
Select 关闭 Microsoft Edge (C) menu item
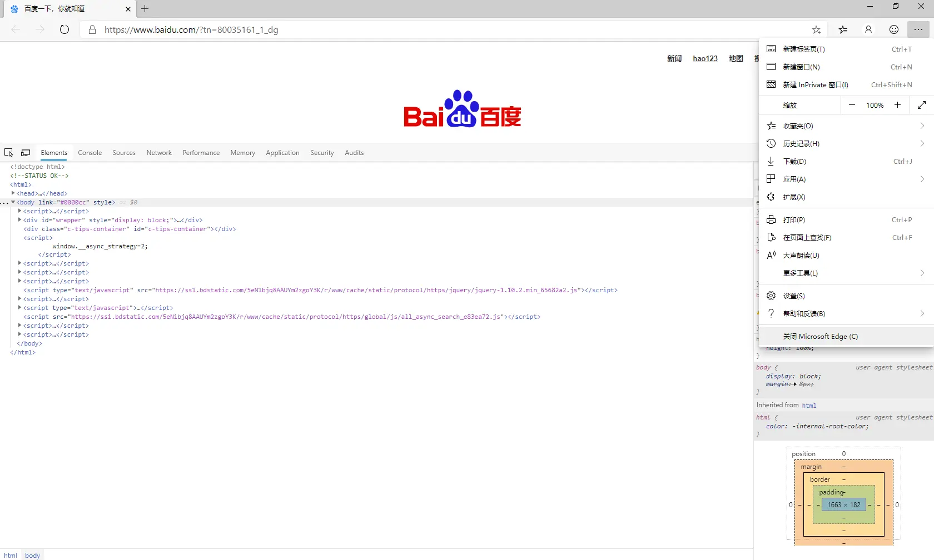[846, 336]
